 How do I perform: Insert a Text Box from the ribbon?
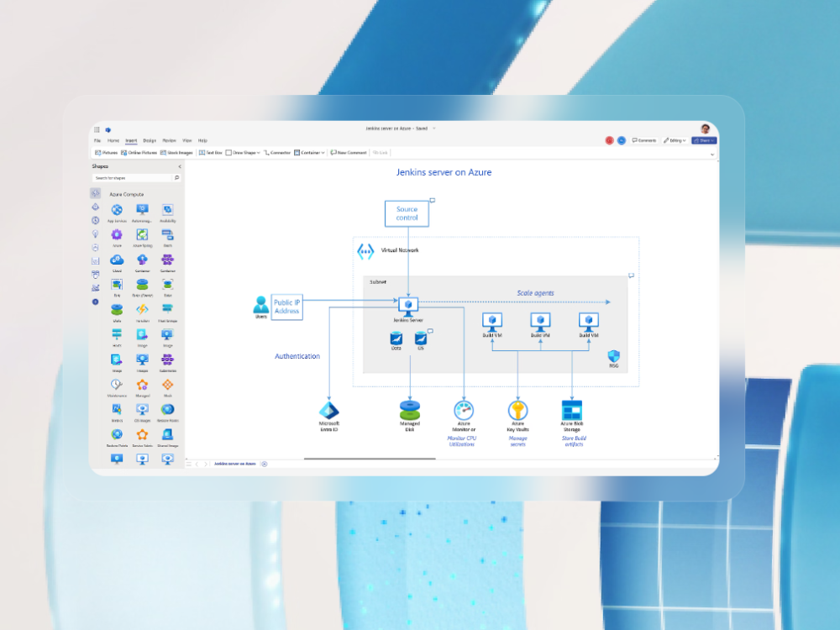click(x=213, y=152)
